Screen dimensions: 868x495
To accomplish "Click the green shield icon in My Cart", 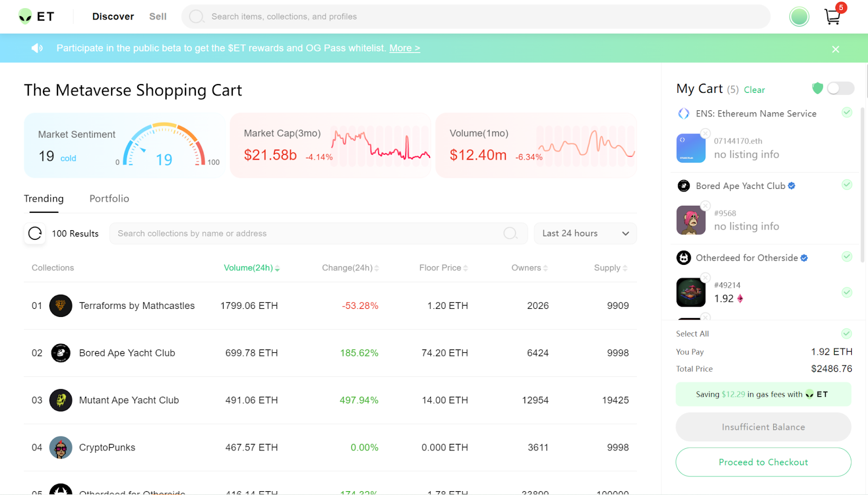I will tap(818, 88).
